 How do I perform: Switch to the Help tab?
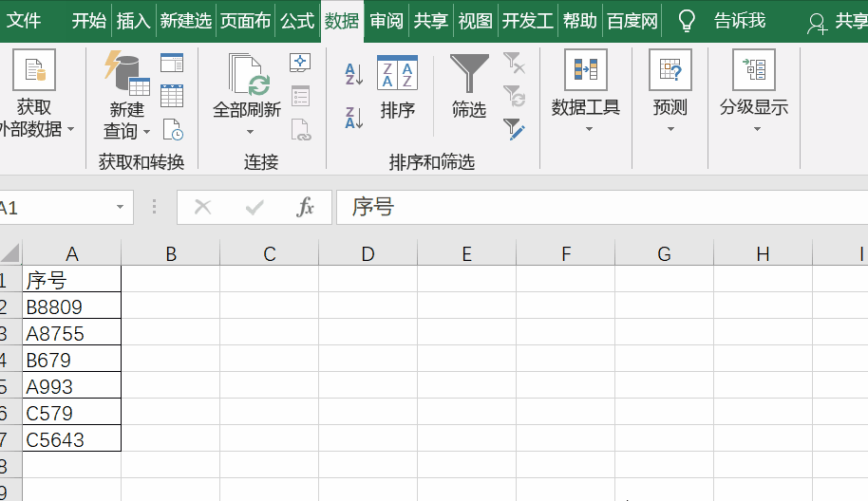(x=579, y=21)
